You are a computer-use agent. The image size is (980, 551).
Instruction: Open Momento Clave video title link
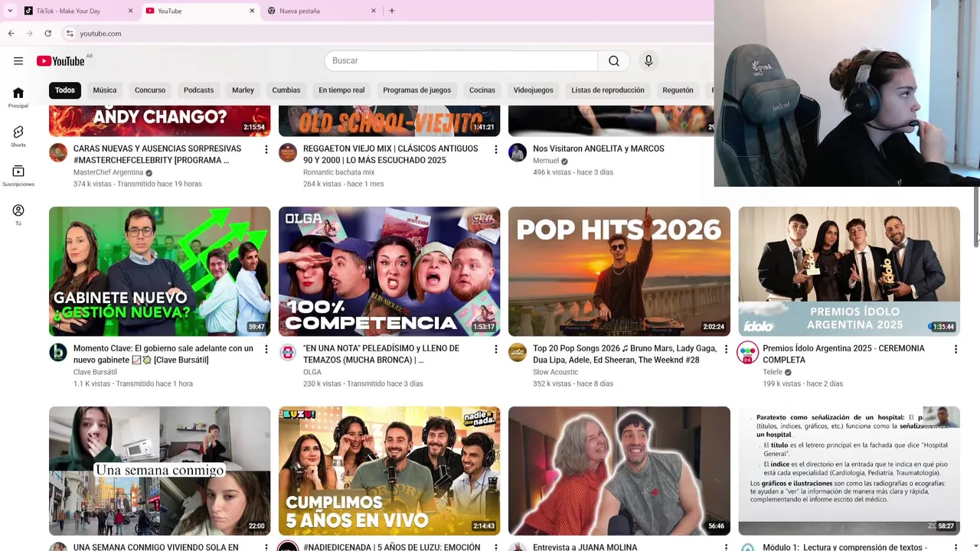point(163,354)
